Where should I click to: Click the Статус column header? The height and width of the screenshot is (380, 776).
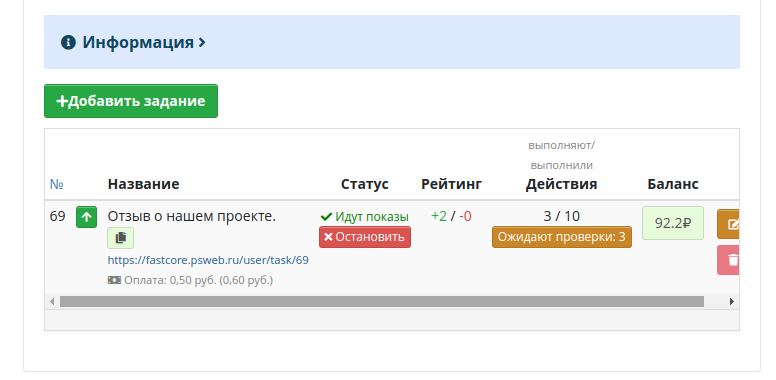(x=365, y=184)
